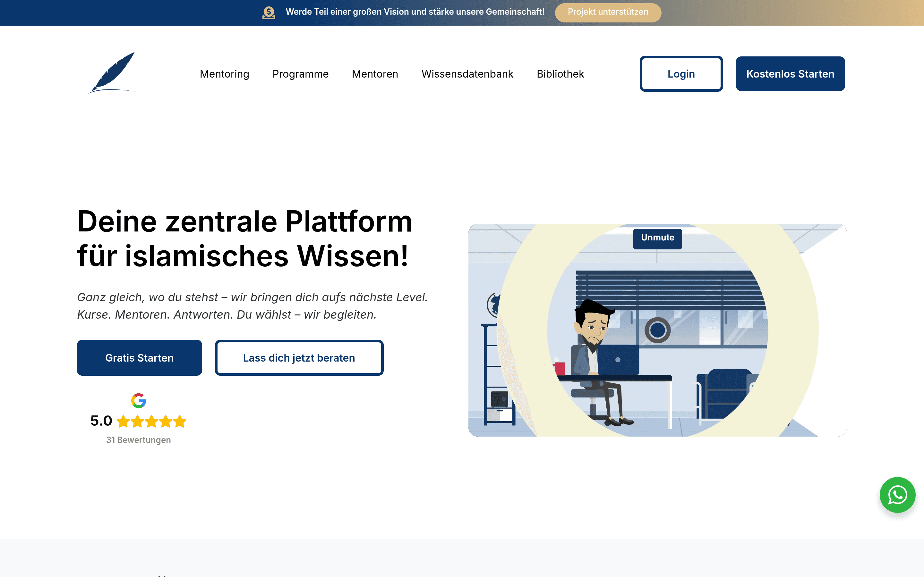Open the 31 Bewertungen reviews link

coord(138,439)
